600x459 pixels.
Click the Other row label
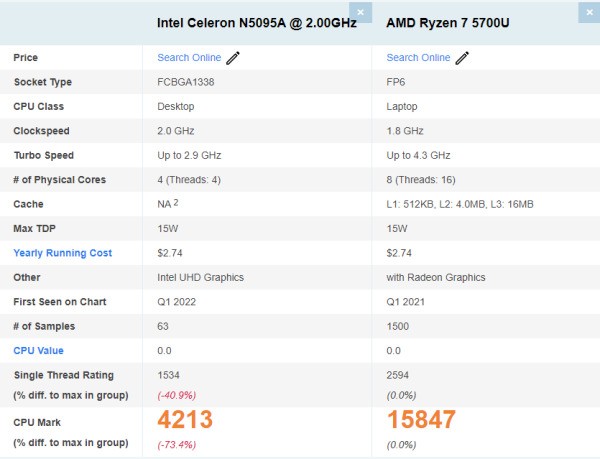coord(27,277)
